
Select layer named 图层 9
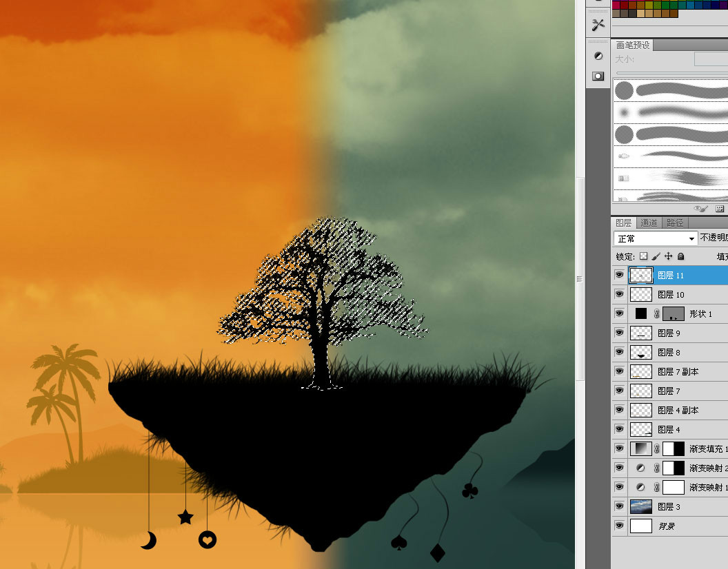pyautogui.click(x=669, y=333)
